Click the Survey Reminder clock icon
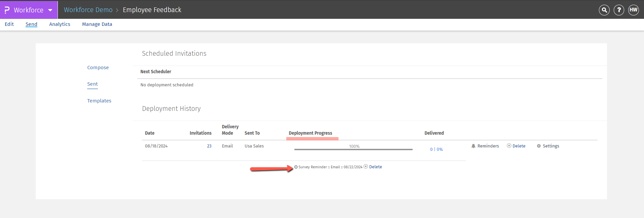Viewport: 644px width, 218px height. 296,167
